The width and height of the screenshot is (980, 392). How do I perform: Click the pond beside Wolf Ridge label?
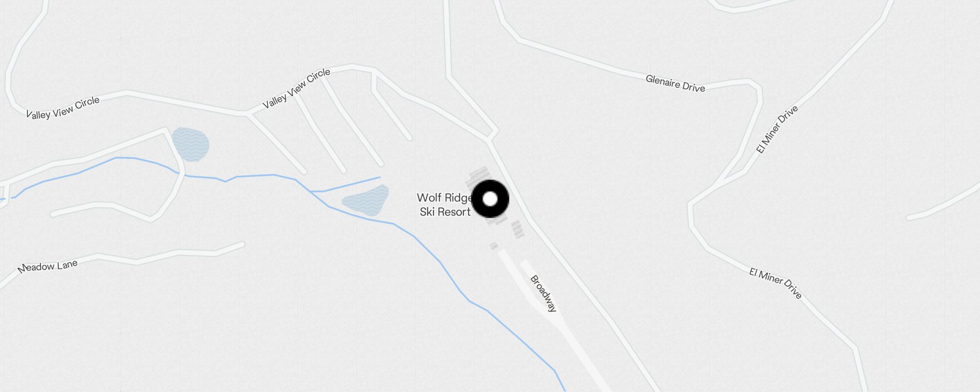coord(367,200)
